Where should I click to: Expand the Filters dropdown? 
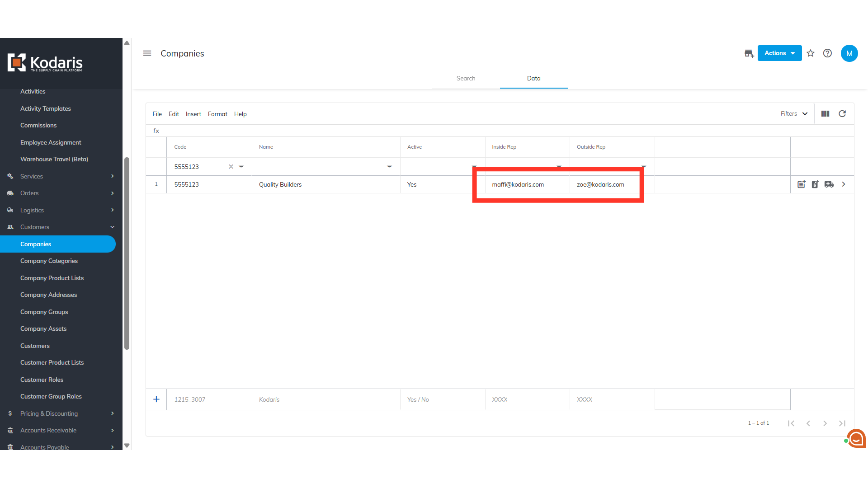point(794,114)
